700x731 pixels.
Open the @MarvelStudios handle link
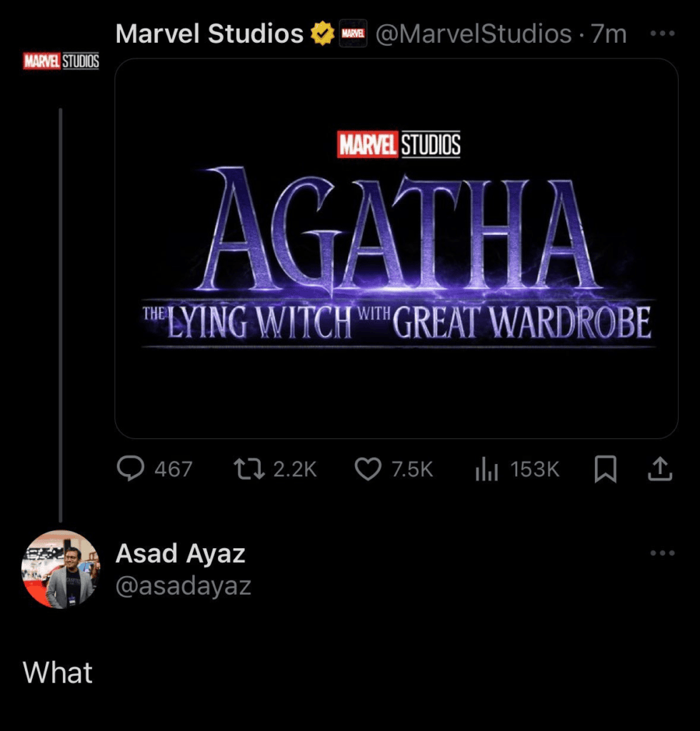(x=473, y=34)
